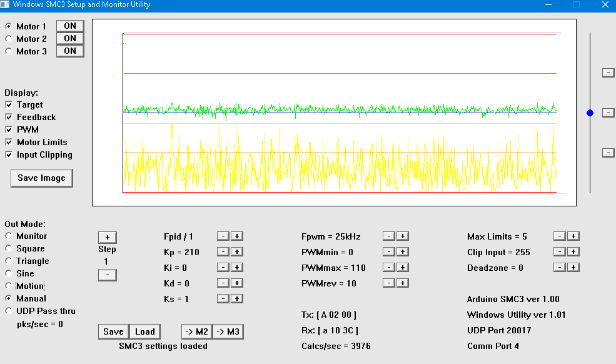
Task: Decrease Kd value with minus button
Action: click(223, 283)
